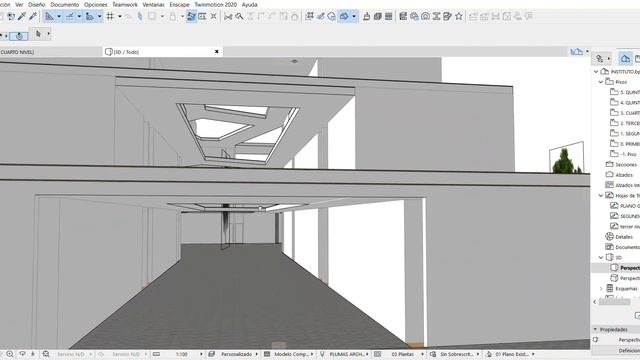Collapse the Pisos folder in Navigator
This screenshot has height=360, width=640.
pyautogui.click(x=601, y=82)
